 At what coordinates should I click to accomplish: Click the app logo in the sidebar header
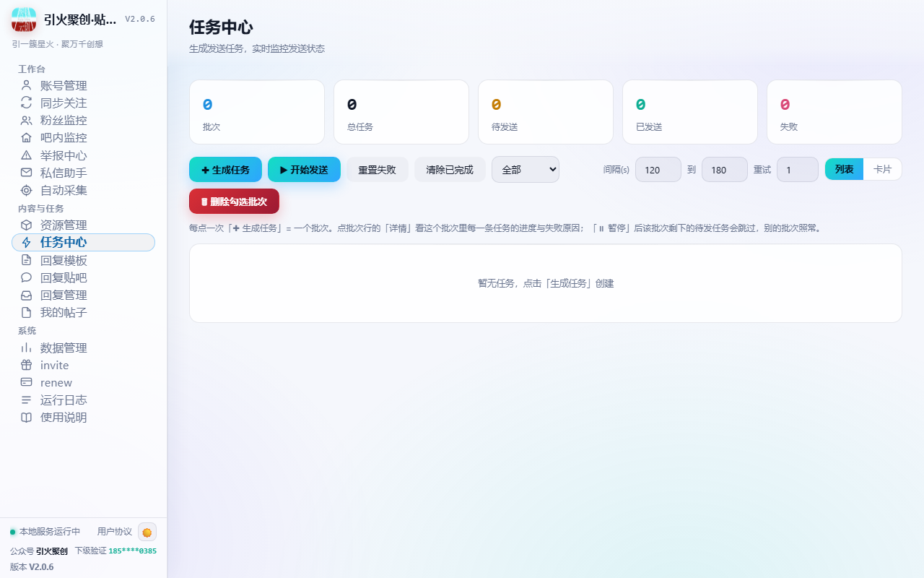[x=24, y=20]
